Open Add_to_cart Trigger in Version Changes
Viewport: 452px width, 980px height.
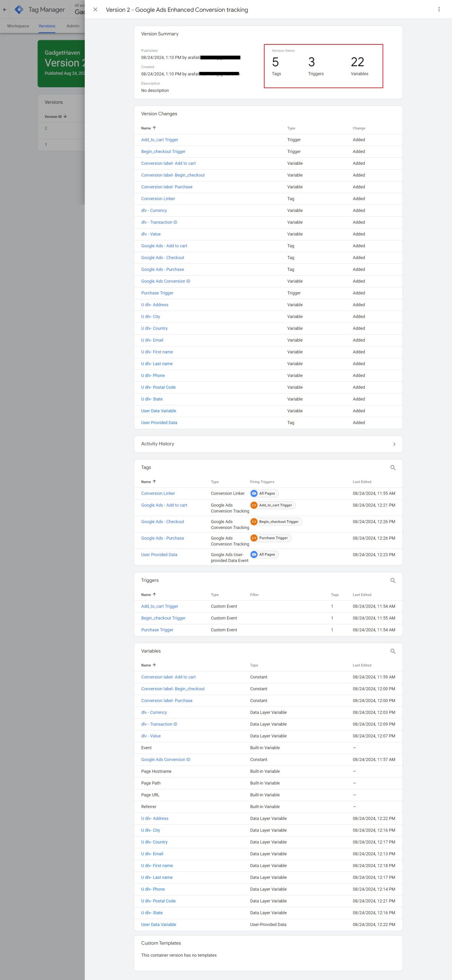pos(159,140)
